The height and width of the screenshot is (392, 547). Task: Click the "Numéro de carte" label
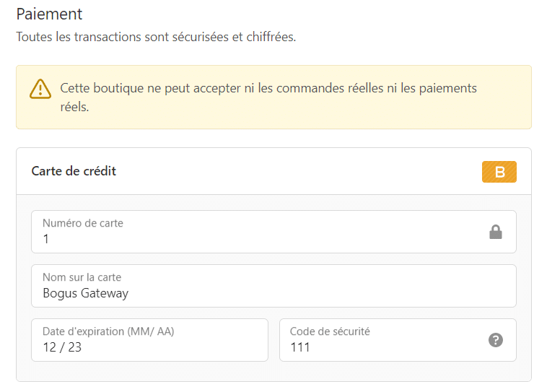[83, 223]
